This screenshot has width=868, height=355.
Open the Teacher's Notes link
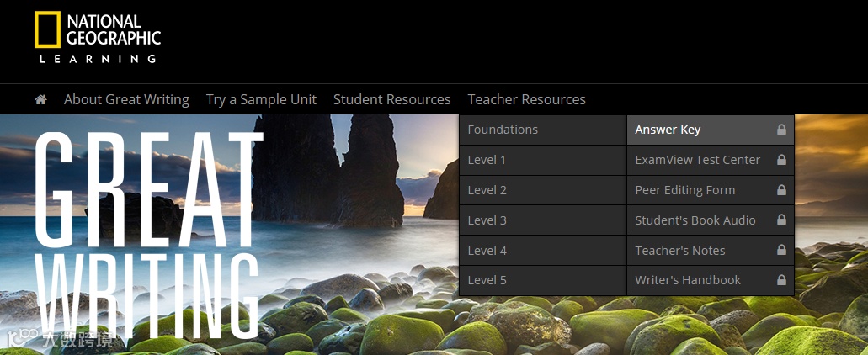[711, 251]
